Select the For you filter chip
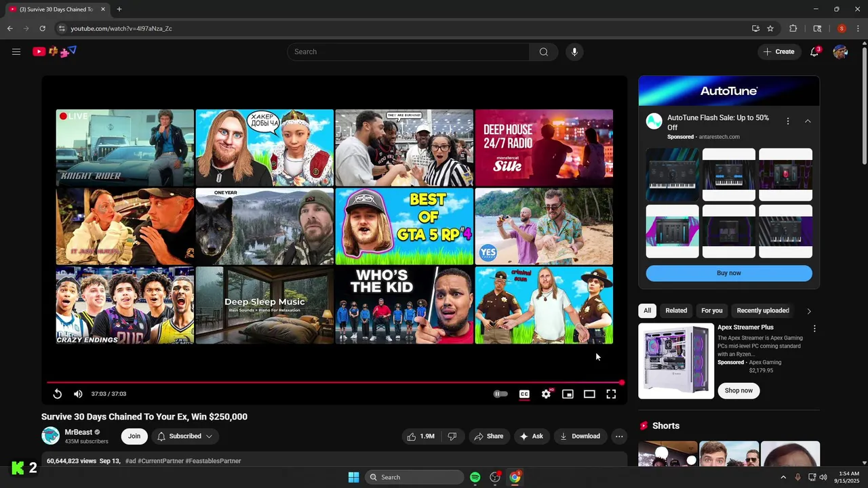This screenshot has width=868, height=488. (x=712, y=310)
